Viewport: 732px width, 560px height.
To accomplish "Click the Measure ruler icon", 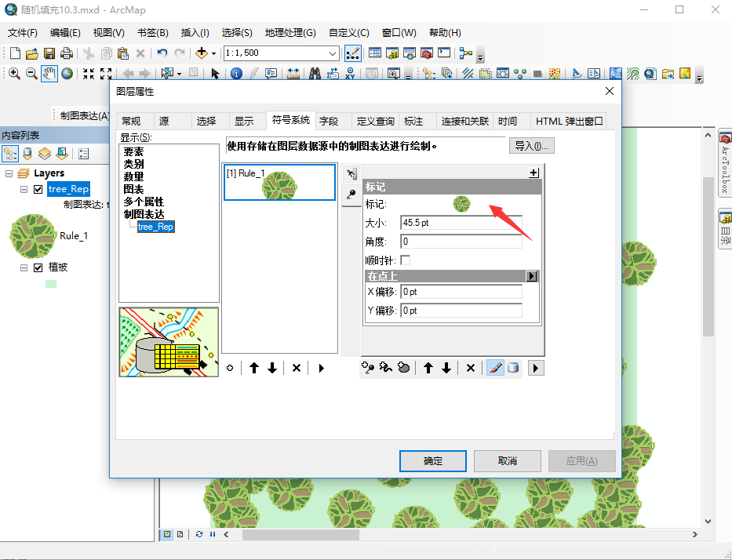I will point(293,74).
